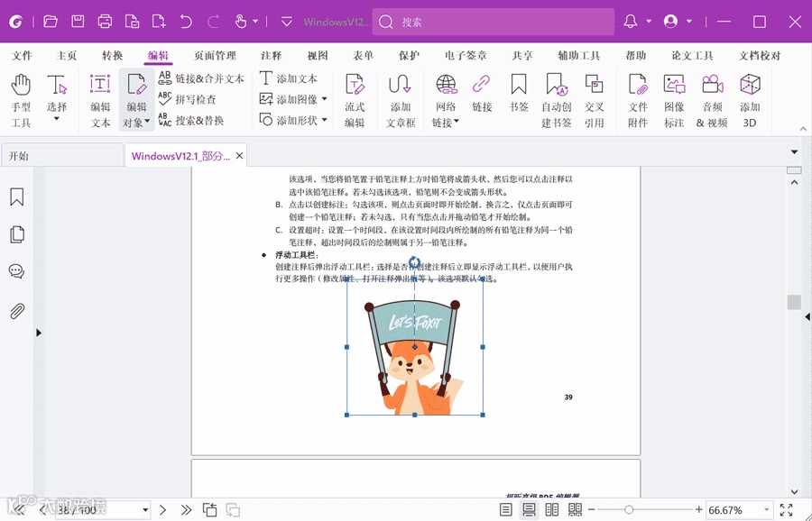Switch to the Start (开始) document tab

click(x=62, y=156)
